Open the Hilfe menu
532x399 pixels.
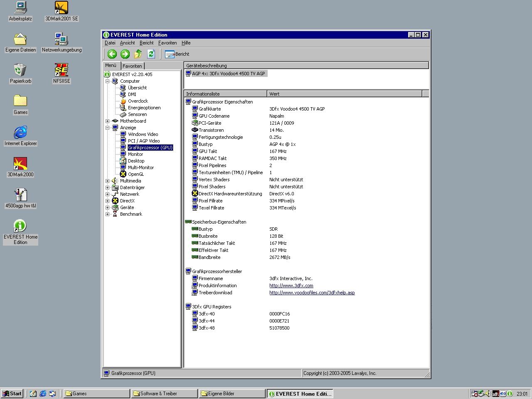[x=186, y=43]
